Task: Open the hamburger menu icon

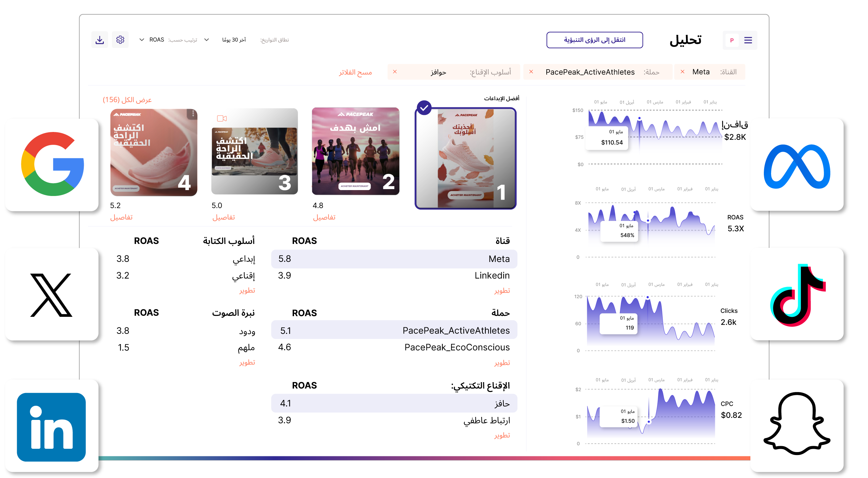Action: pyautogui.click(x=748, y=40)
